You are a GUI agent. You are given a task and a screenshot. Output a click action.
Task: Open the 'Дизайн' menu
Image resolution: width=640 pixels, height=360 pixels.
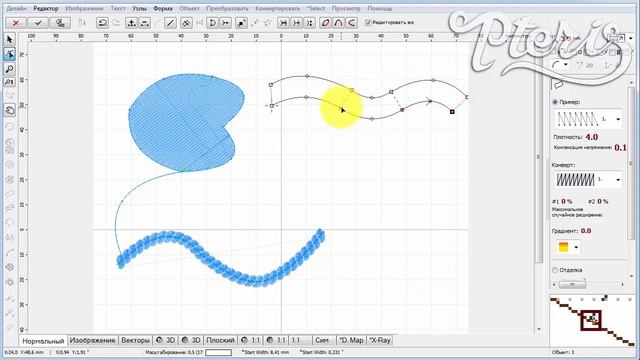point(17,8)
